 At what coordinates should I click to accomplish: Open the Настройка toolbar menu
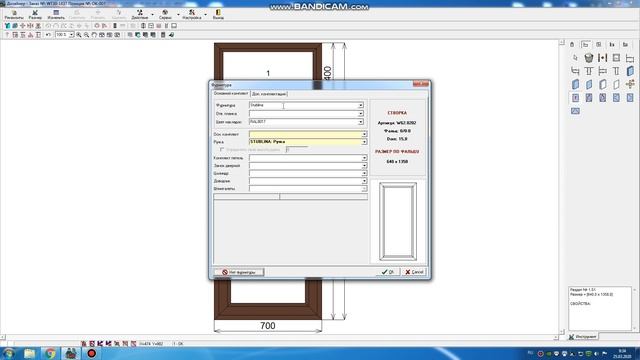191,15
